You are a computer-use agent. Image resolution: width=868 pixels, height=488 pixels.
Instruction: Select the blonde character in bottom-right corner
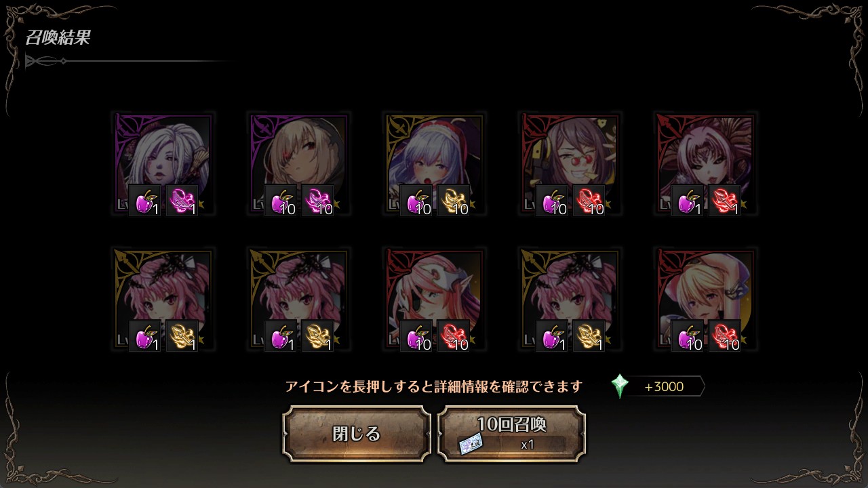pyautogui.click(x=705, y=299)
